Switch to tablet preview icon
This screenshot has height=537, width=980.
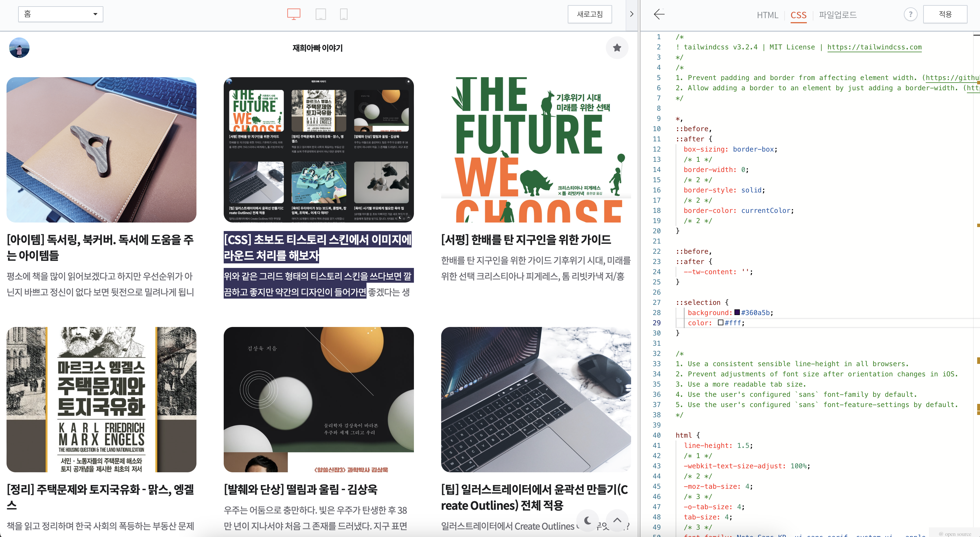(x=321, y=14)
